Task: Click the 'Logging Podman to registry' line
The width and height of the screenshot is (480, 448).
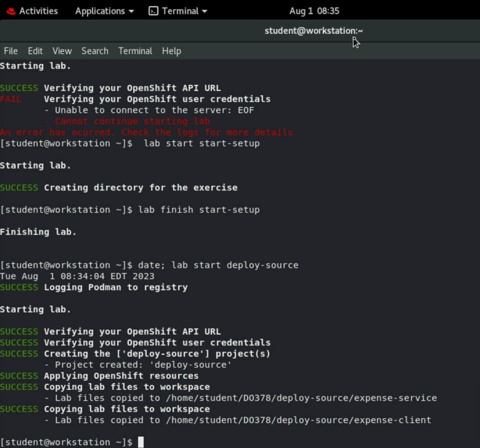Action: [x=116, y=288]
